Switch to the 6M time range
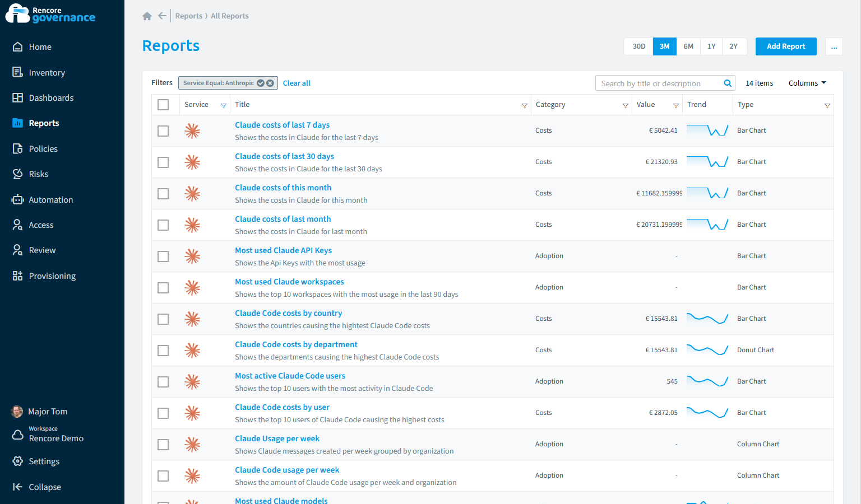 [x=688, y=46]
